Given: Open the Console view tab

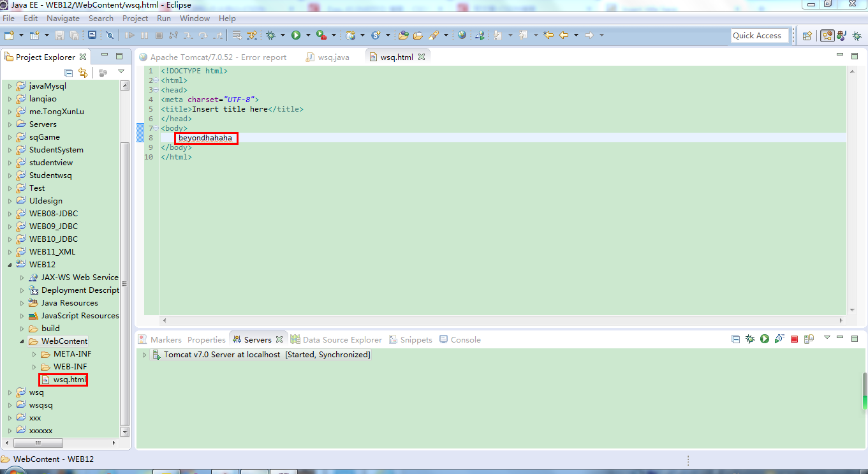Looking at the screenshot, I should point(460,339).
